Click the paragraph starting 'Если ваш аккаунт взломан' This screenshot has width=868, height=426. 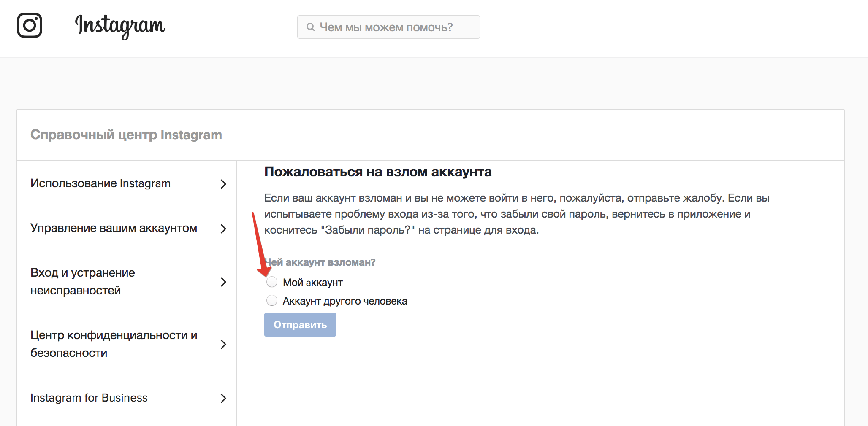click(x=517, y=214)
